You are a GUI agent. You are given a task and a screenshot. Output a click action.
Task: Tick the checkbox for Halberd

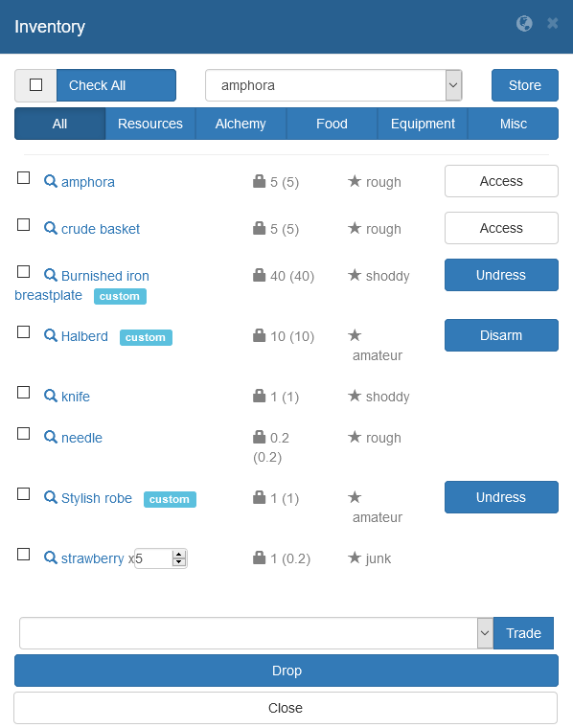click(x=24, y=332)
